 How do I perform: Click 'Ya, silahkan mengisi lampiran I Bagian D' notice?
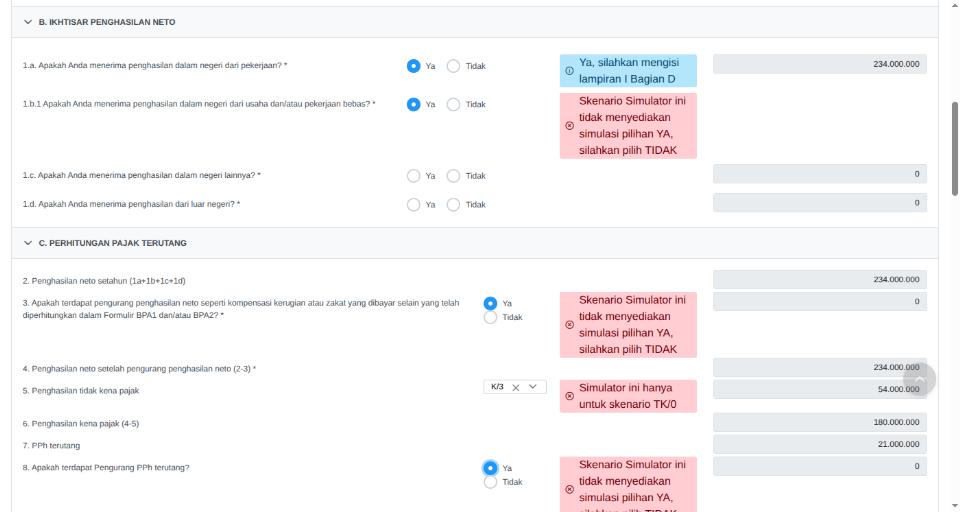pos(629,71)
